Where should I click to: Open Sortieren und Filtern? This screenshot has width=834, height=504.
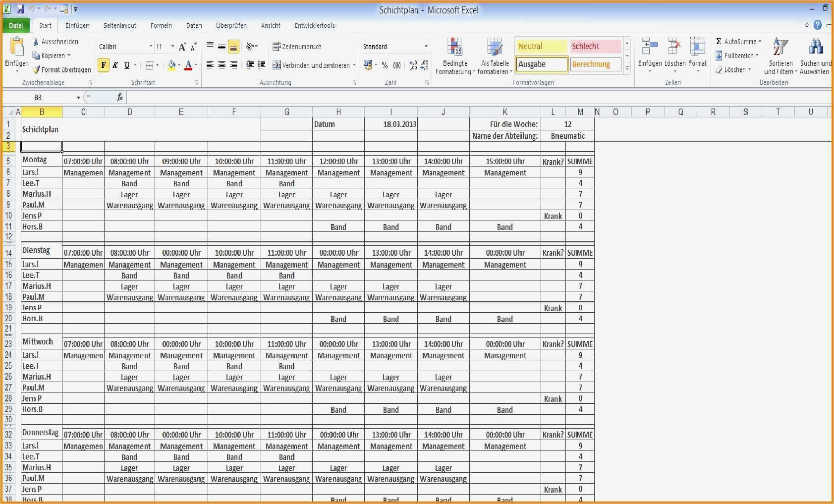[x=780, y=56]
